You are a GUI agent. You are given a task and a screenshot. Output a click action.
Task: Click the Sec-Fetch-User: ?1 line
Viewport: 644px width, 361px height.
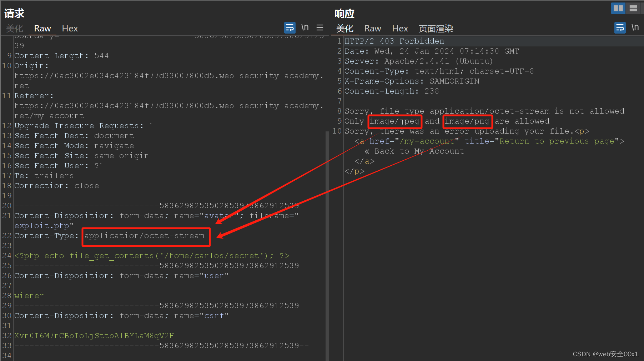coord(59,166)
